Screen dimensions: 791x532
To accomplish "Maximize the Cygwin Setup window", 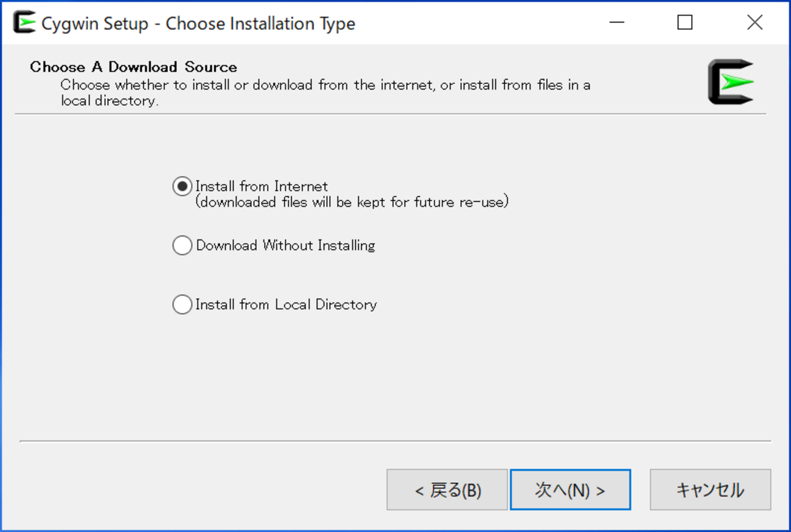I will 685,22.
